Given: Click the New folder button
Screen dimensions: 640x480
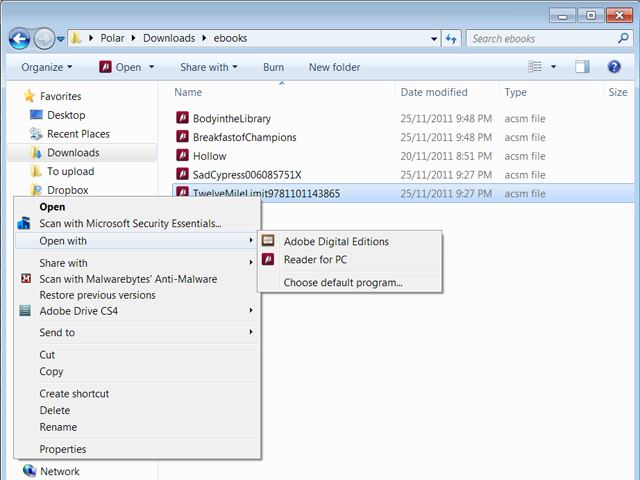Looking at the screenshot, I should 334,67.
